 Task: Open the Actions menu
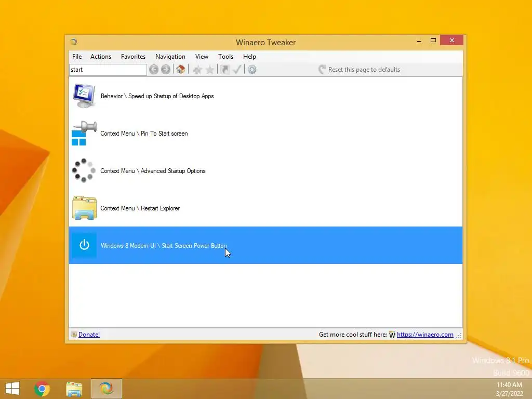point(101,57)
